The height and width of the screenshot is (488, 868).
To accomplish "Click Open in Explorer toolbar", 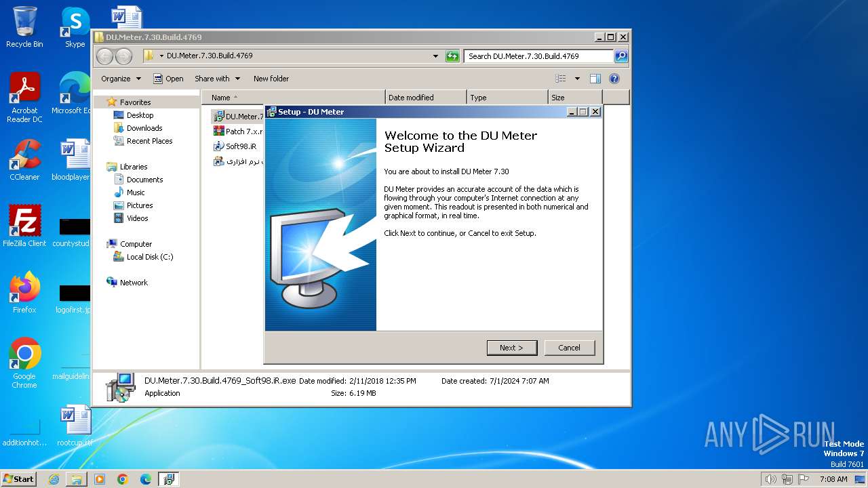I will coord(168,79).
